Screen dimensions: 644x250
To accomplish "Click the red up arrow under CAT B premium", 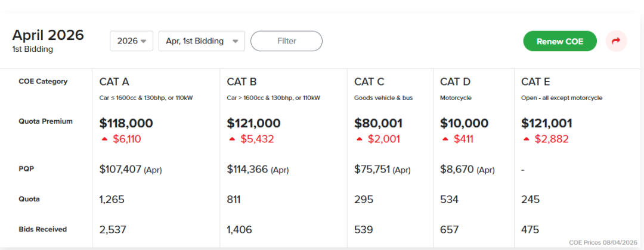I will coord(233,139).
